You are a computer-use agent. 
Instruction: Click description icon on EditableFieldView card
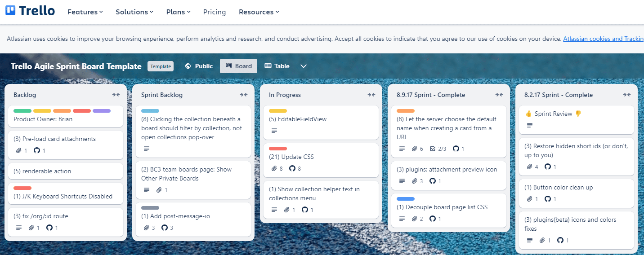point(274,131)
